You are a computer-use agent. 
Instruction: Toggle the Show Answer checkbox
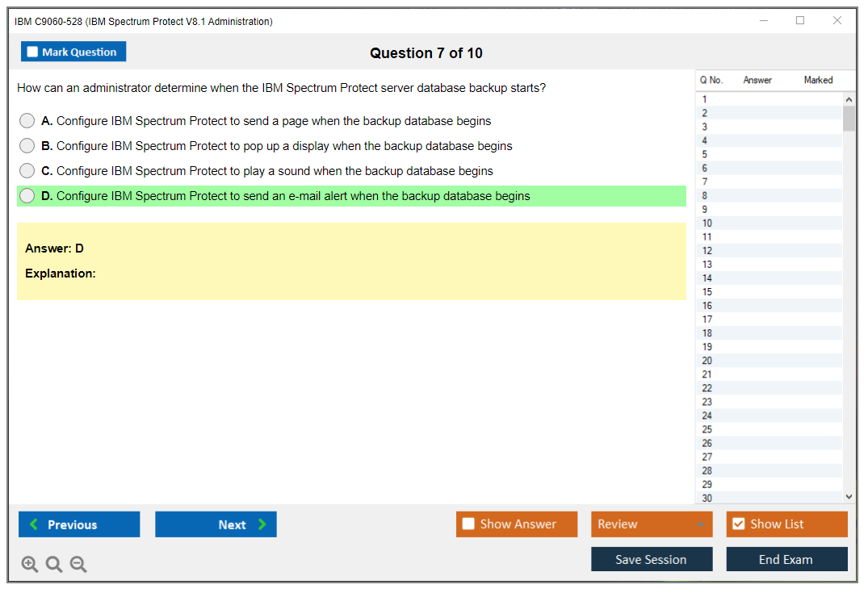coord(468,524)
